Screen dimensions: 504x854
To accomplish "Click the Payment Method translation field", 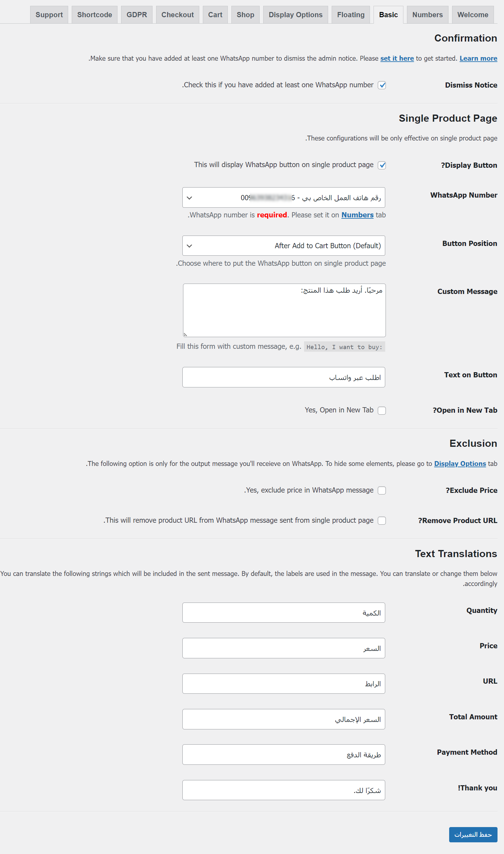I will 284,754.
